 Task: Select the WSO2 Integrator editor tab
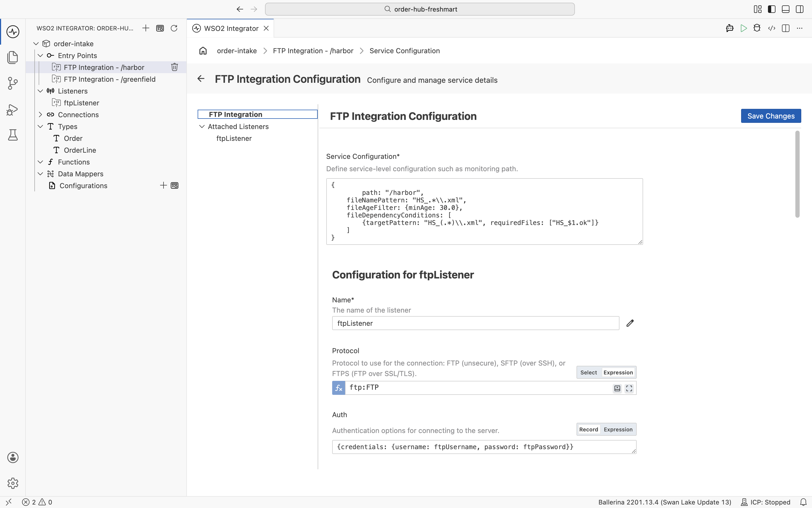[230, 28]
